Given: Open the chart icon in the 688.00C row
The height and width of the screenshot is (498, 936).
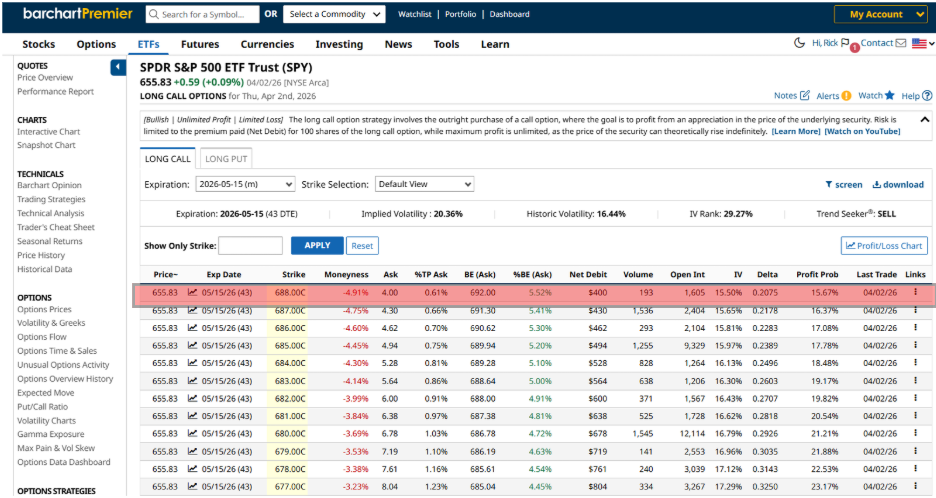Looking at the screenshot, I should (193, 293).
